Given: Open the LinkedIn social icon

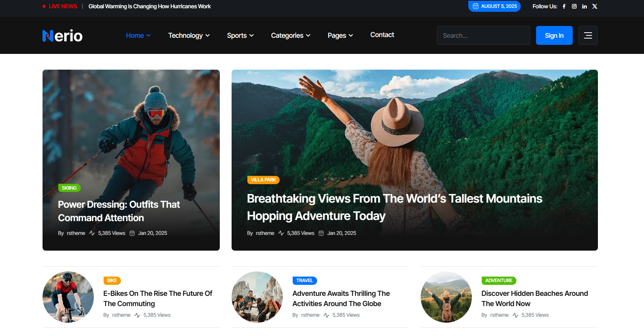Looking at the screenshot, I should click(x=585, y=6).
